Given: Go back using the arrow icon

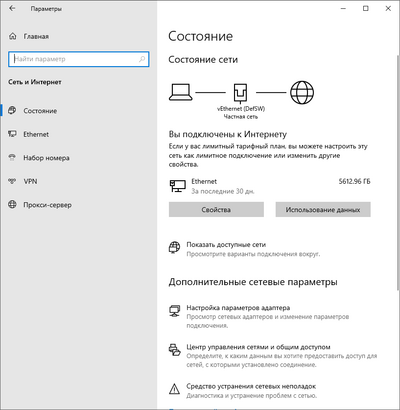Looking at the screenshot, I should (x=12, y=9).
